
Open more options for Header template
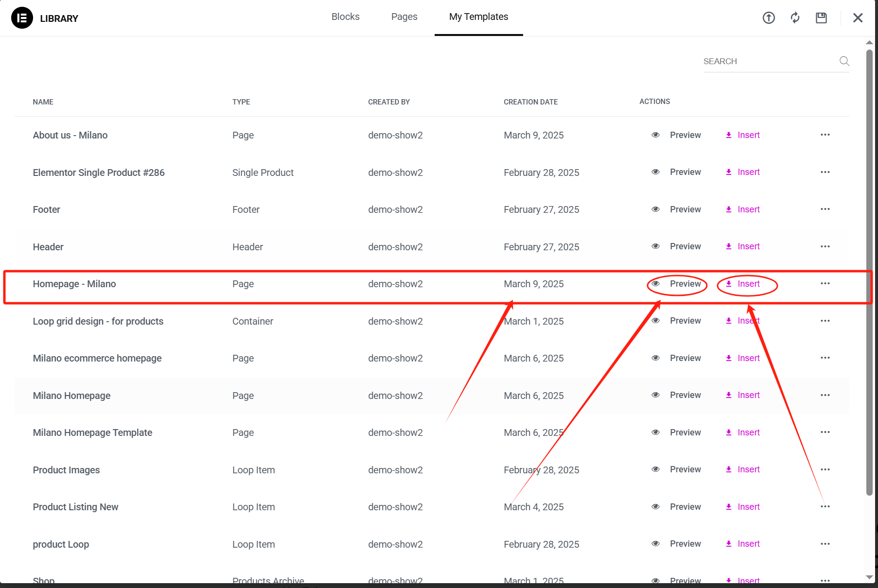[x=825, y=246]
